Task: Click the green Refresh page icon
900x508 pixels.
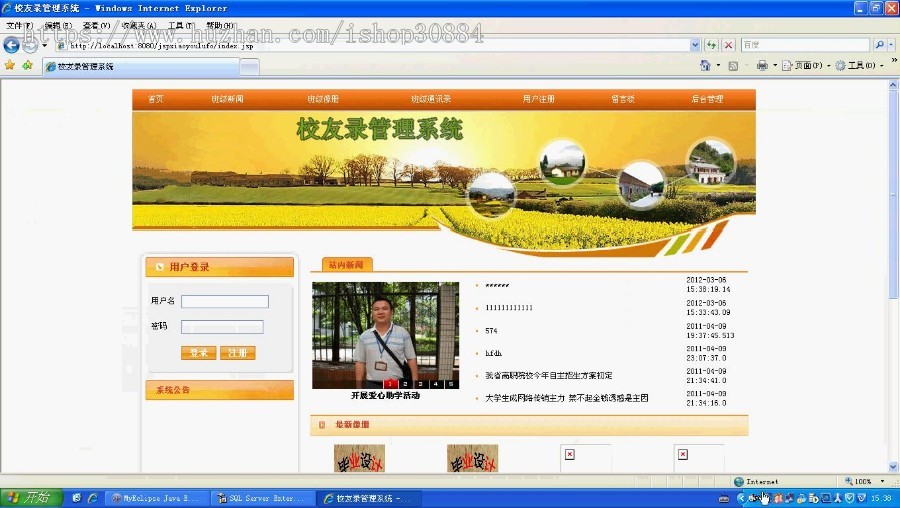Action: tap(712, 45)
